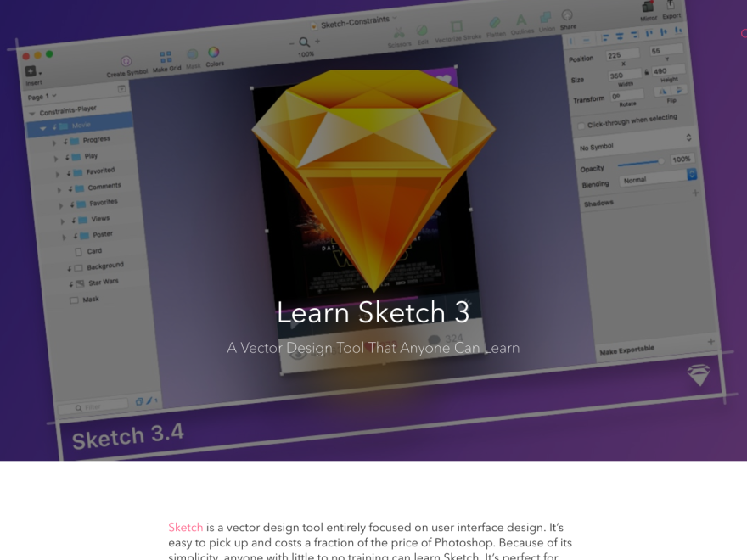Click the Share toolbar icon
The height and width of the screenshot is (560, 747).
click(x=567, y=15)
